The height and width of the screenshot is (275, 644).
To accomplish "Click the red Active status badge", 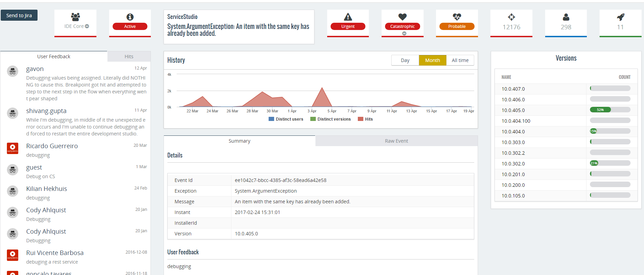I will (x=130, y=27).
